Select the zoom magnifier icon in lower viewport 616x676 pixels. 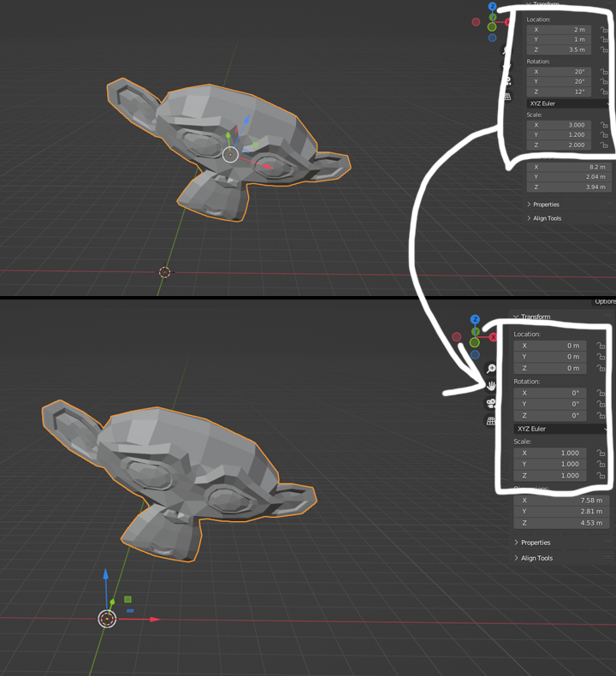point(491,369)
